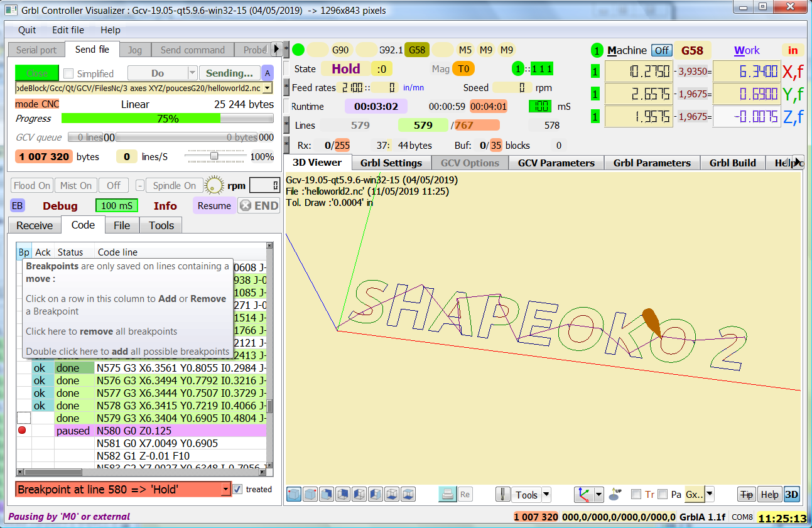The height and width of the screenshot is (528, 812).
Task: Click the T0 tool indicator
Action: (463, 68)
